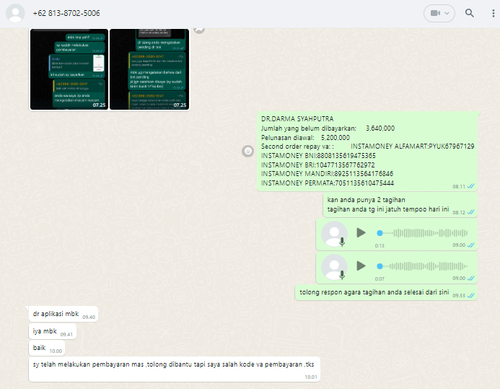Screen dimensions: 500x389
Task: Click avatar on the 0:13 voice message
Action: point(334,234)
